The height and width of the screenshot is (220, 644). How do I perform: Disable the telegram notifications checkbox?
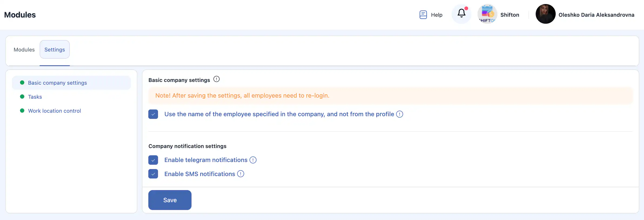[x=153, y=160]
